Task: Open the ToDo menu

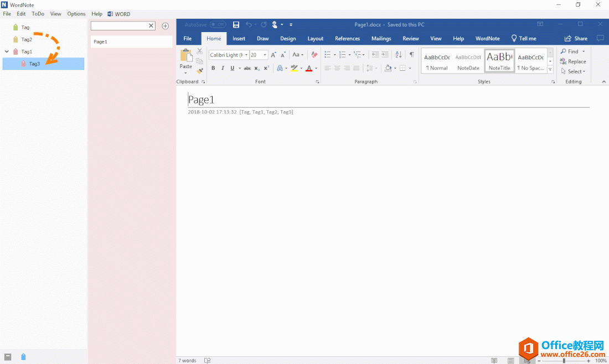Action: tap(38, 14)
